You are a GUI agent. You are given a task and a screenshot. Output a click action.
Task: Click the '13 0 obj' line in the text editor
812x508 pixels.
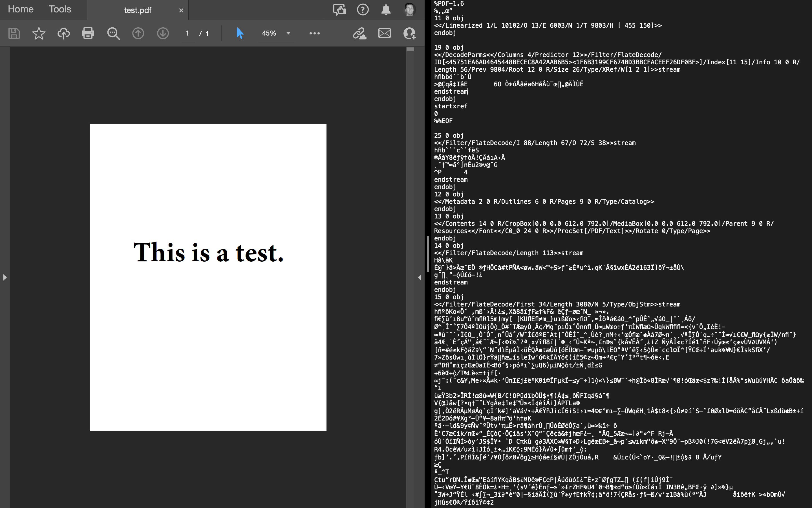449,216
